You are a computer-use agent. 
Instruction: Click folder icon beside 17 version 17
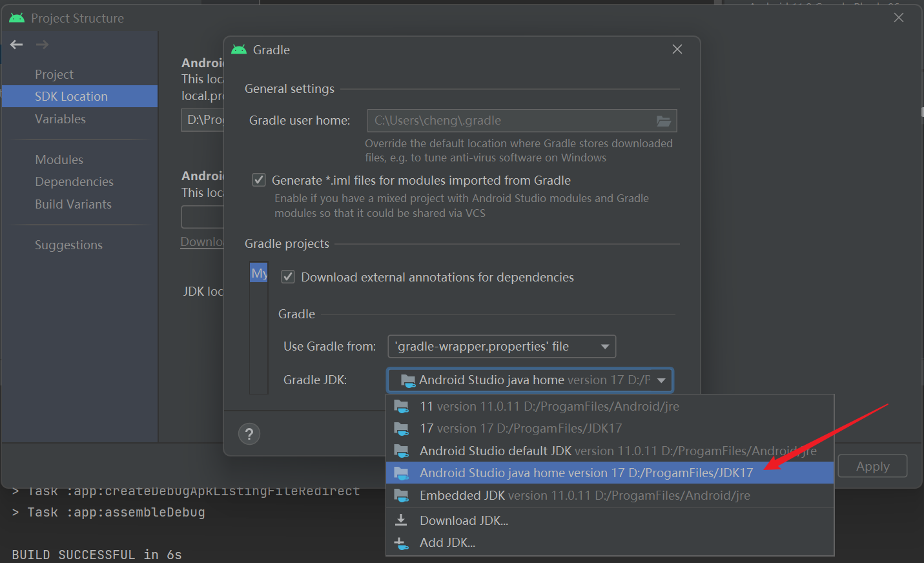coord(402,429)
